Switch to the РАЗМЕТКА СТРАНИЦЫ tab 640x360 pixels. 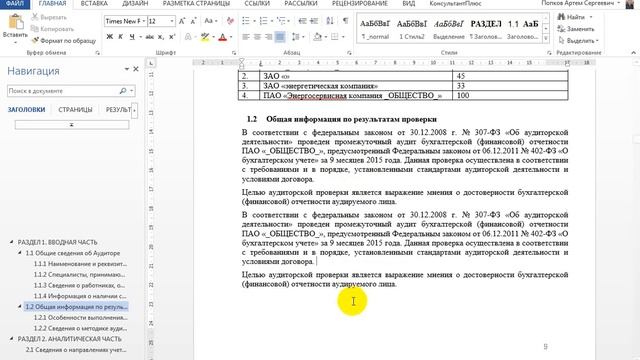pyautogui.click(x=196, y=4)
